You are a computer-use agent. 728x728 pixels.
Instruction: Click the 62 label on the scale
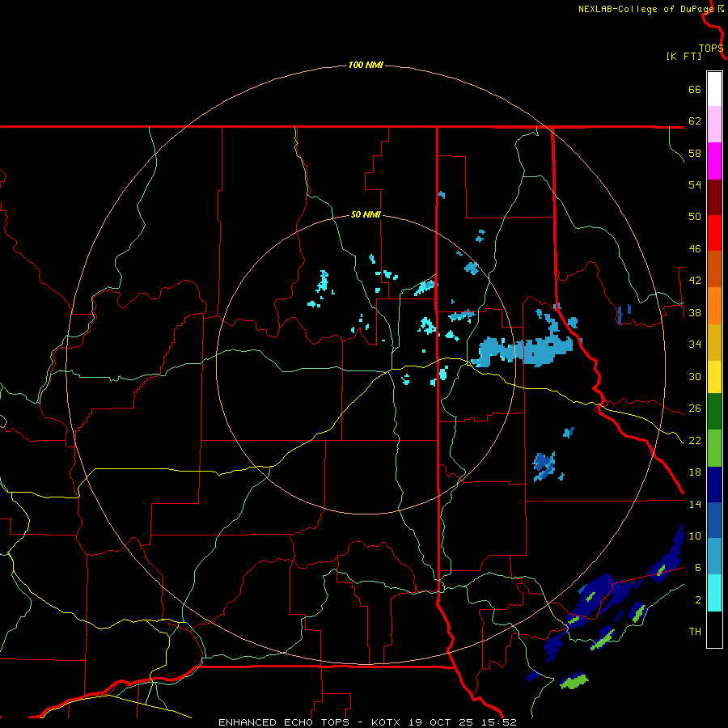(695, 121)
